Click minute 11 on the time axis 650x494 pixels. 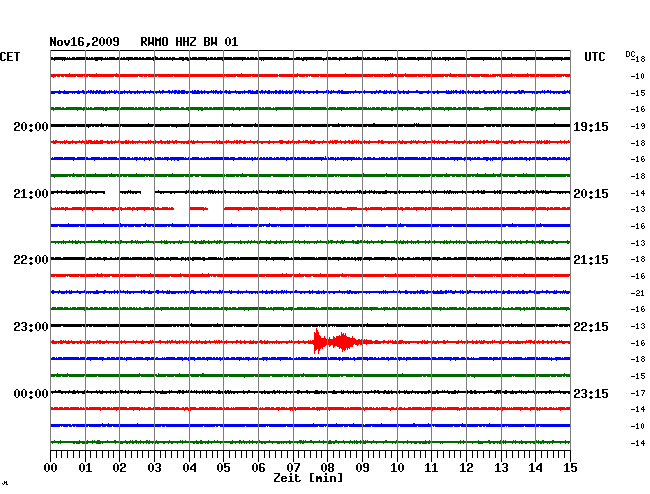pyautogui.click(x=432, y=468)
